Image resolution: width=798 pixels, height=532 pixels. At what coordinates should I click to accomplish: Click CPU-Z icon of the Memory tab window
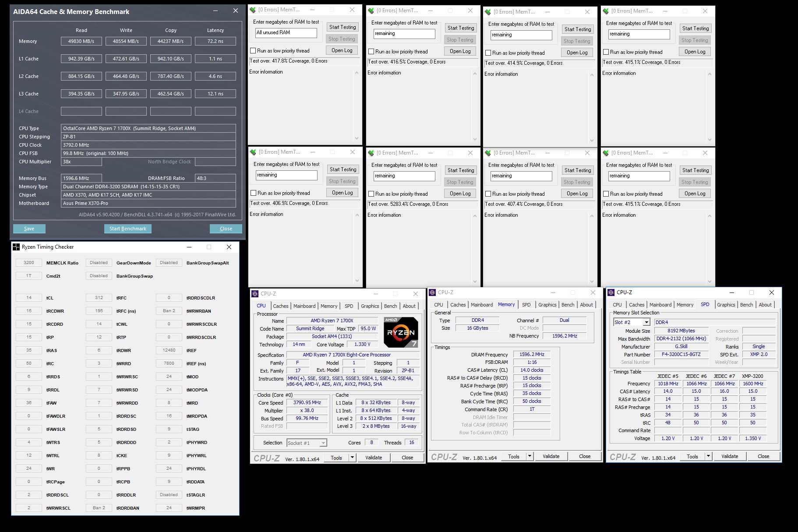(433, 292)
